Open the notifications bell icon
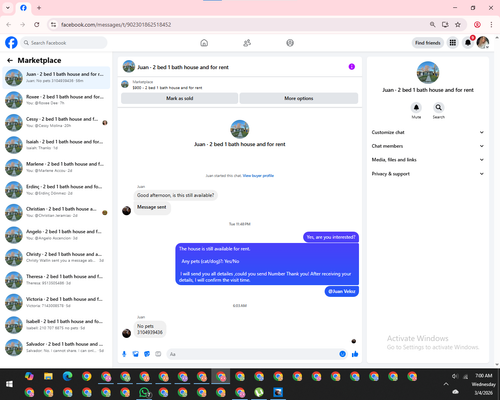The height and width of the screenshot is (400, 500). point(468,43)
